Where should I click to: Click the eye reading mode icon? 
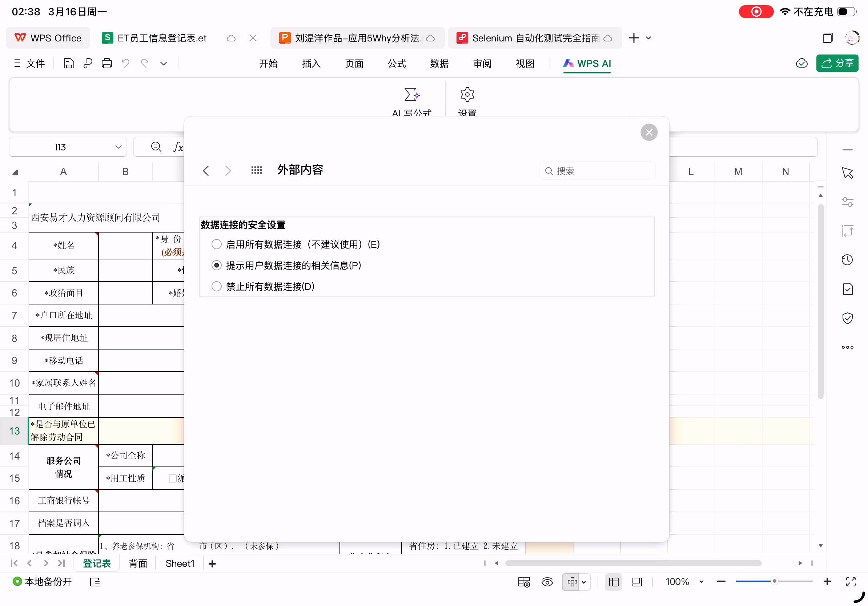point(547,582)
